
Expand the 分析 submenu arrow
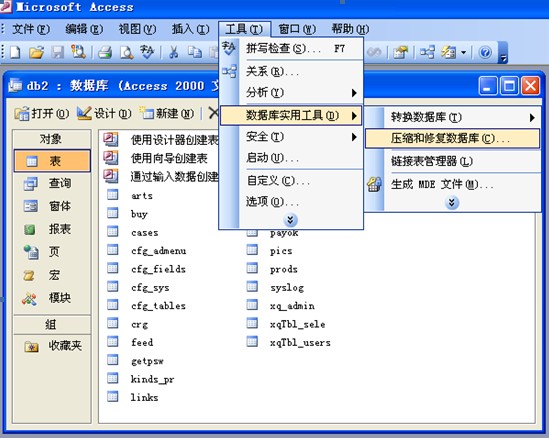(354, 93)
